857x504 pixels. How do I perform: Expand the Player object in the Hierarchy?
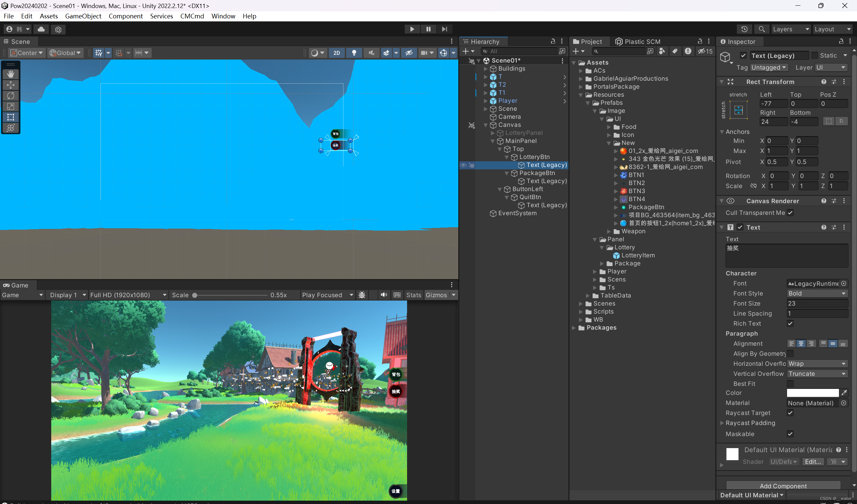(486, 101)
